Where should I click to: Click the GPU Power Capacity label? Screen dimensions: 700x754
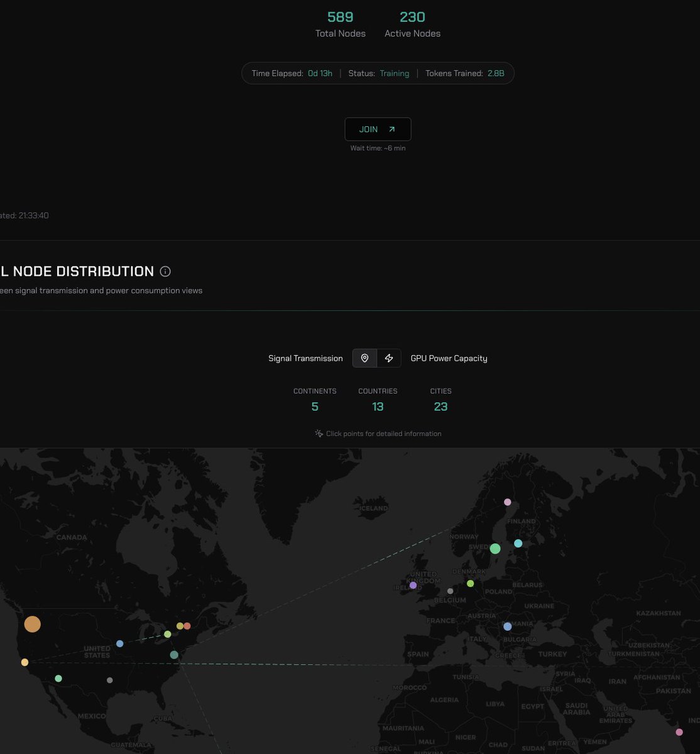pos(449,358)
